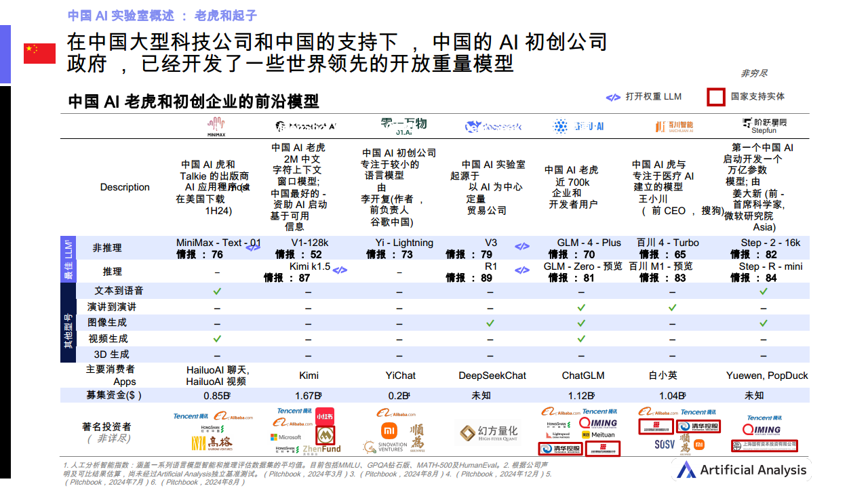Click the '视频生成' row label

[108, 338]
